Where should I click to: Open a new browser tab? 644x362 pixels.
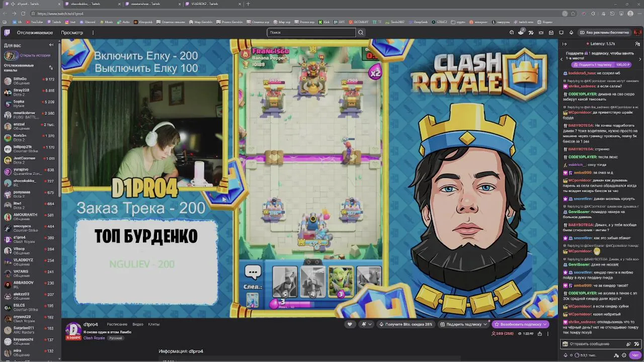click(248, 4)
